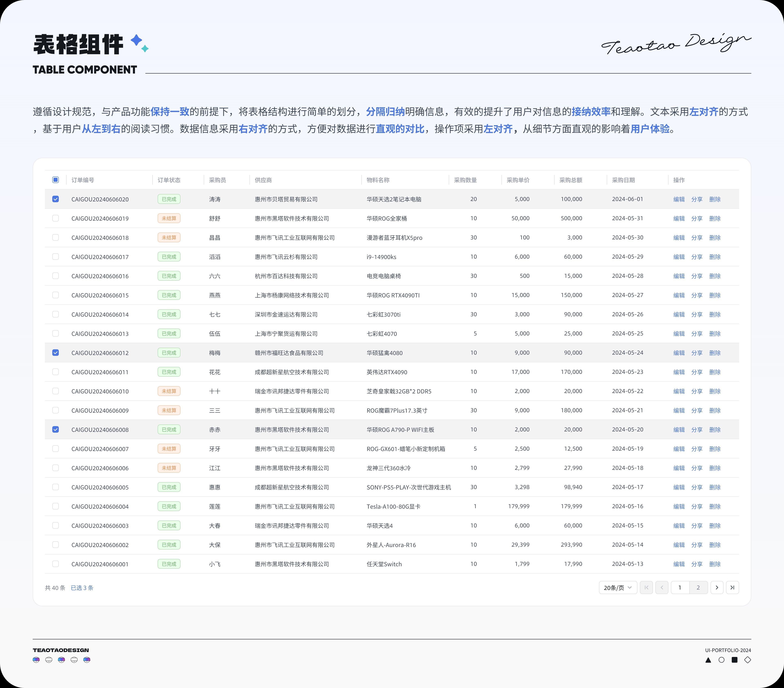784x688 pixels.
Task: Click the first-page pagination icon
Action: pyautogui.click(x=646, y=587)
